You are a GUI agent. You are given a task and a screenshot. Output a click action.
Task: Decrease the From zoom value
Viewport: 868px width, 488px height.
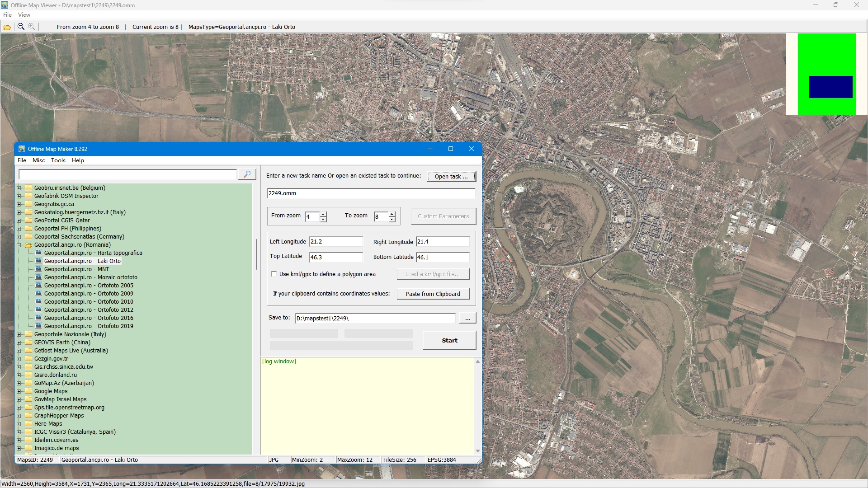point(323,220)
